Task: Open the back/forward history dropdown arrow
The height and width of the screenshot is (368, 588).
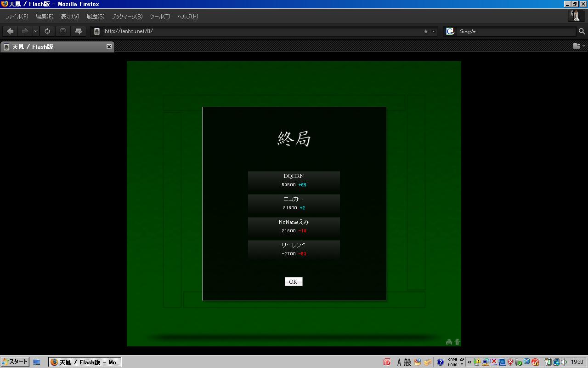Action: (x=36, y=31)
